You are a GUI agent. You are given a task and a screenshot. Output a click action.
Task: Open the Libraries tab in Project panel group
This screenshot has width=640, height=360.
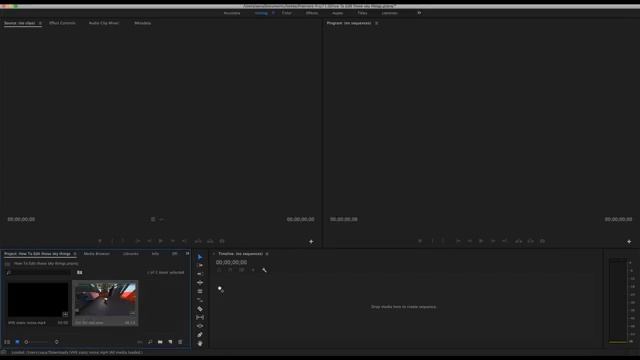(x=131, y=254)
